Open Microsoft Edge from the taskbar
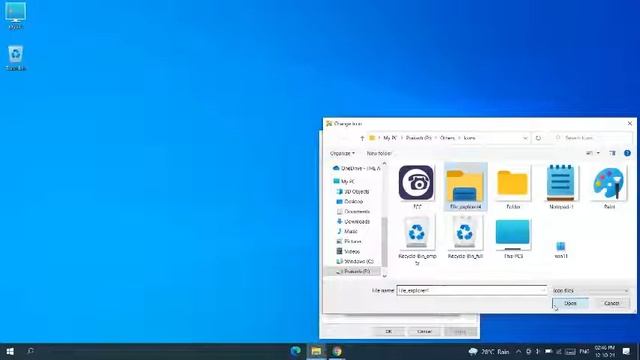The image size is (640, 360). pos(296,351)
